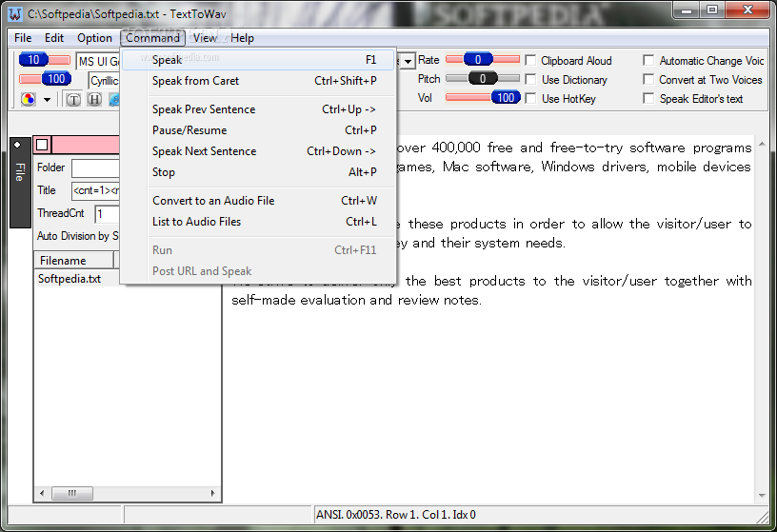Screen dimensions: 777x532
Task: Click the TextToWav app icon in the title bar
Action: [x=15, y=14]
